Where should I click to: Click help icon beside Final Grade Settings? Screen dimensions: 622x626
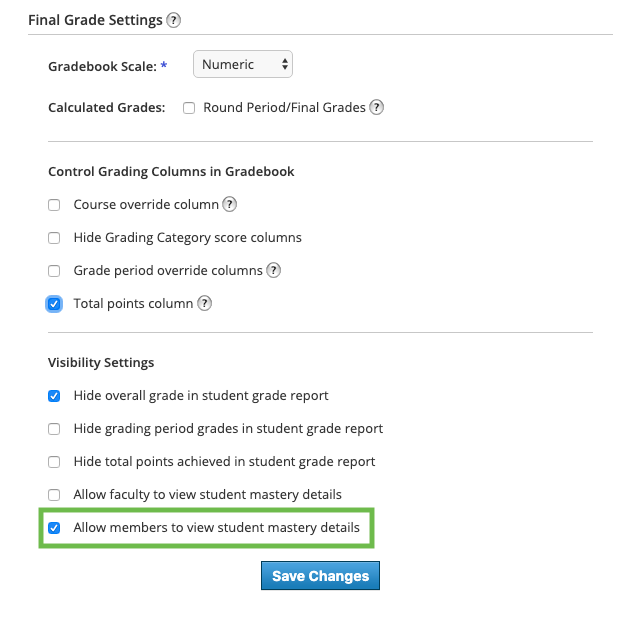pos(174,20)
